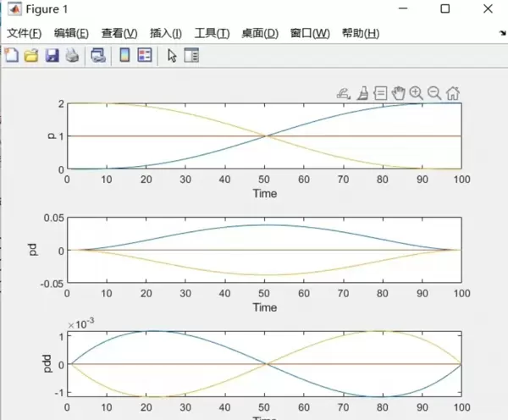Toggle the pan hand tool on axes
The image size is (508, 420).
coord(399,92)
